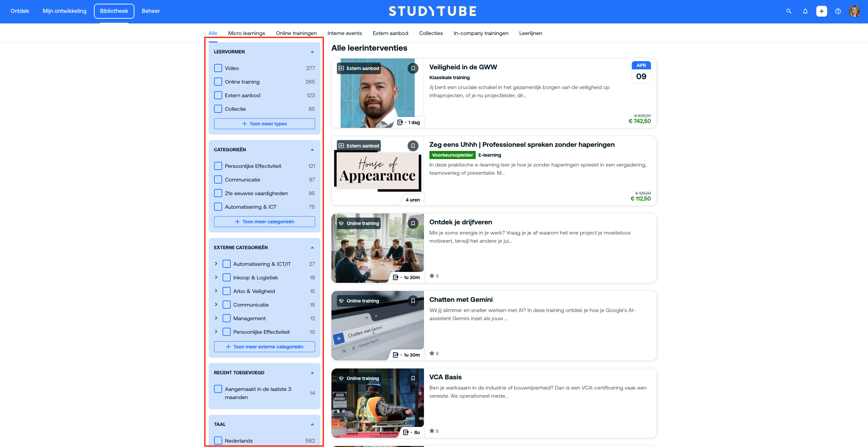Collapse the Leervormen filter section
This screenshot has width=868, height=447.
pos(312,52)
